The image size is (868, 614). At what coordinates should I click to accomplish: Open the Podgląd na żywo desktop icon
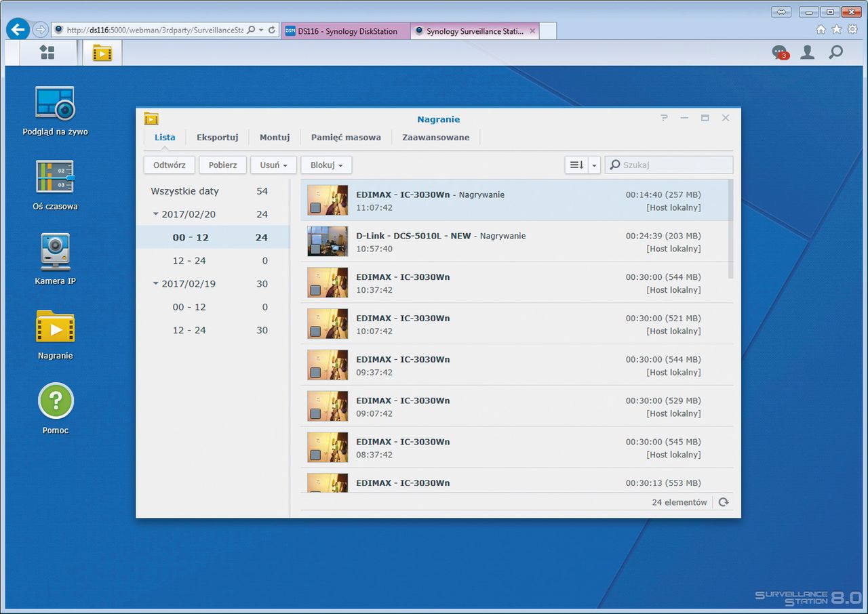(55, 104)
